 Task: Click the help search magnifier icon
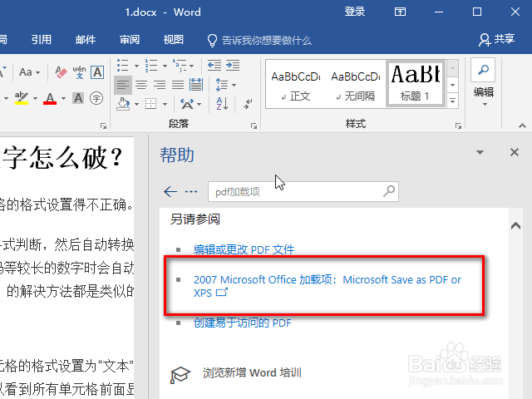pyautogui.click(x=389, y=191)
